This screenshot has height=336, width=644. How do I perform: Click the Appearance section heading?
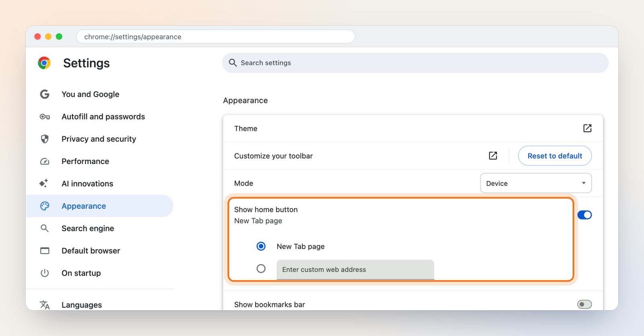[246, 101]
